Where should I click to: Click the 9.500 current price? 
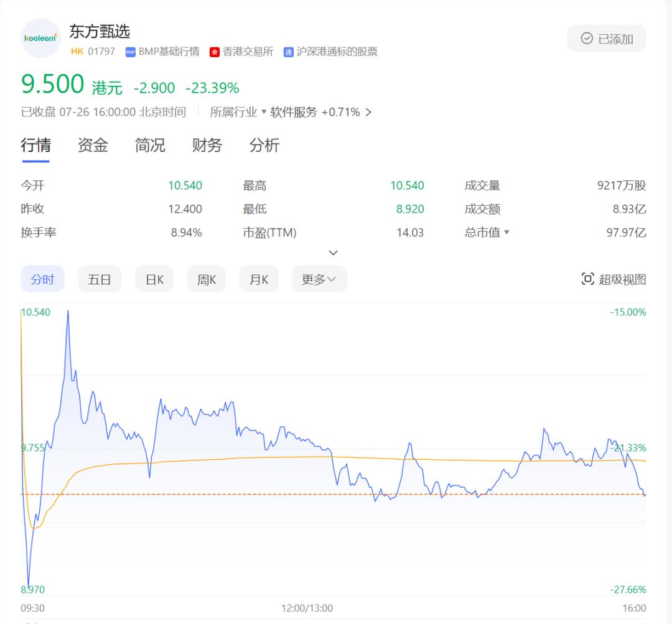click(x=52, y=84)
